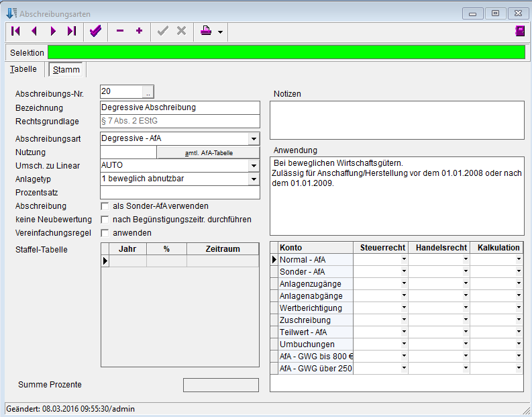Go to the previous record
This screenshot has height=417, width=532.
coord(34,31)
